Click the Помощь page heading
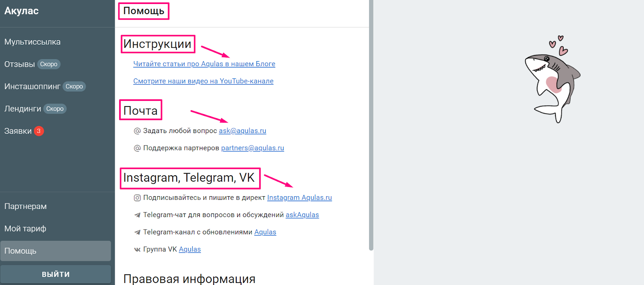This screenshot has width=644, height=285. pos(144,11)
